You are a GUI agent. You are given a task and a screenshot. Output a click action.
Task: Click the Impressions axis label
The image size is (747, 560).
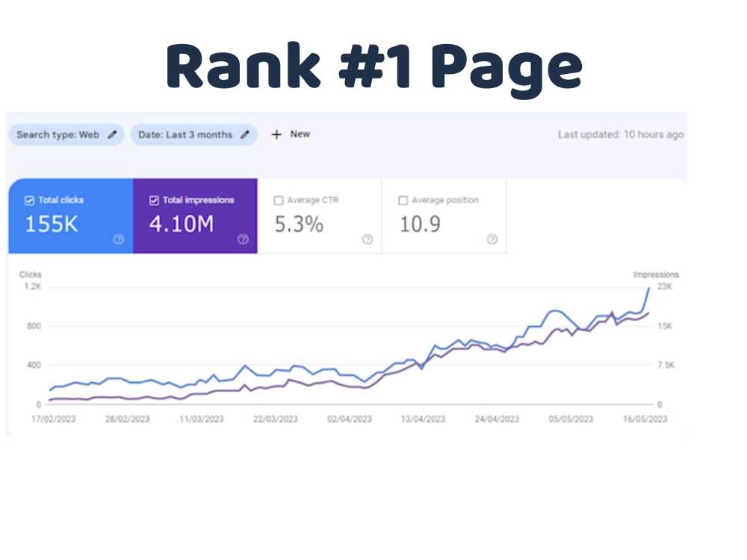point(656,274)
